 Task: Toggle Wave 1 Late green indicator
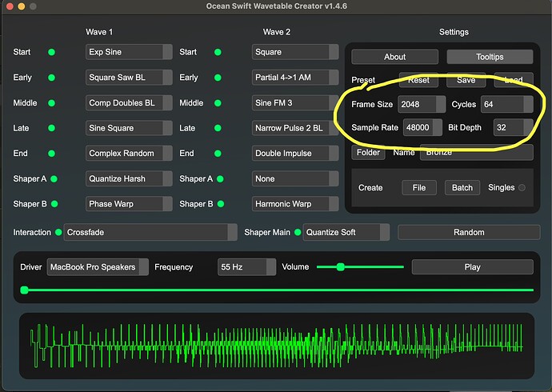(x=51, y=128)
